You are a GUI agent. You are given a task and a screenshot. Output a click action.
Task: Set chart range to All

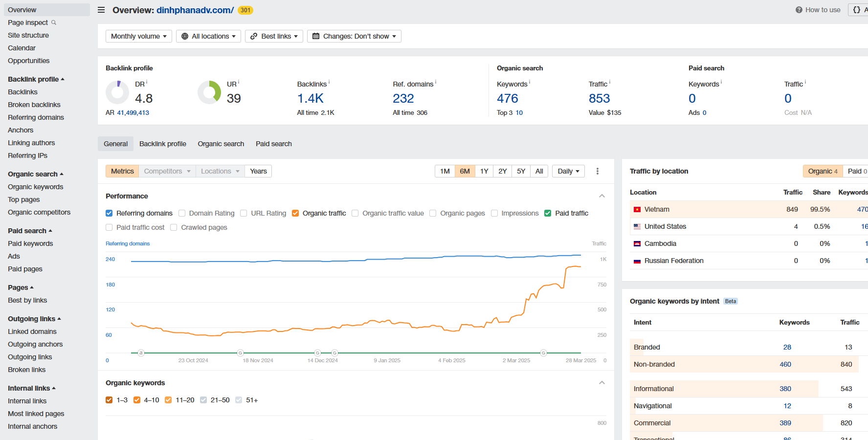click(539, 171)
